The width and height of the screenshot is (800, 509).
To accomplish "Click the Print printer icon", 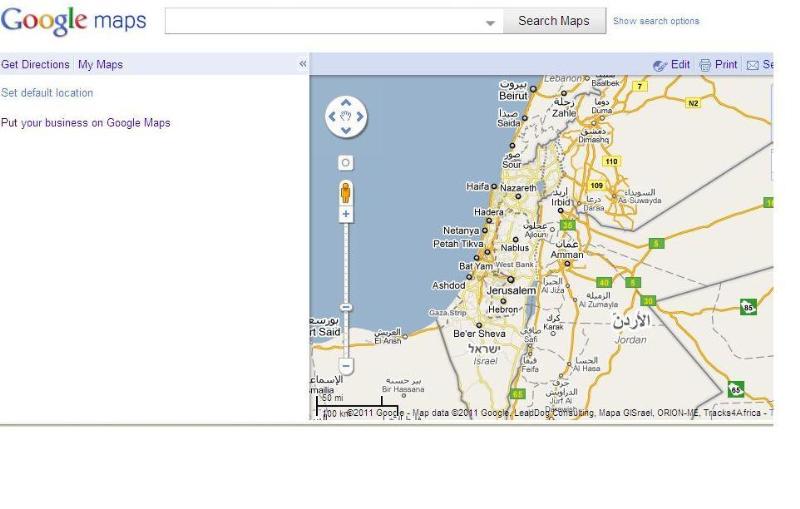I will (705, 65).
